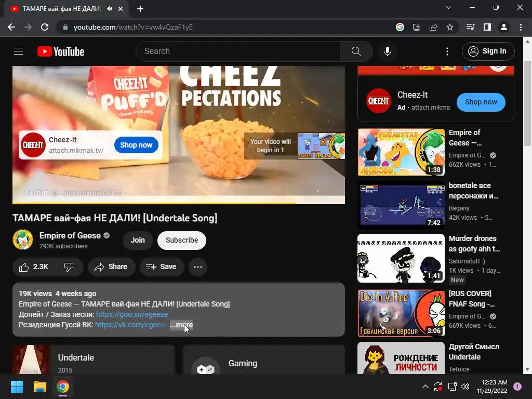Open Murder drones as goofy ahh title
532x399 pixels.
pos(474,244)
